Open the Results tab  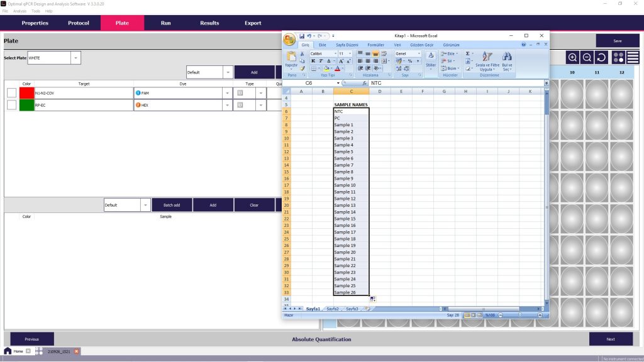pyautogui.click(x=209, y=23)
